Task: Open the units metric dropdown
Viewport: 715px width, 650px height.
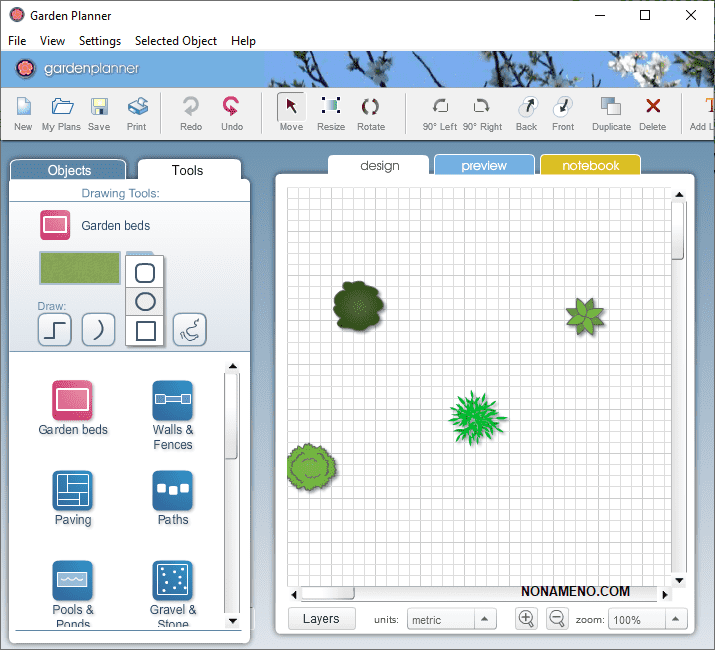Action: 448,620
